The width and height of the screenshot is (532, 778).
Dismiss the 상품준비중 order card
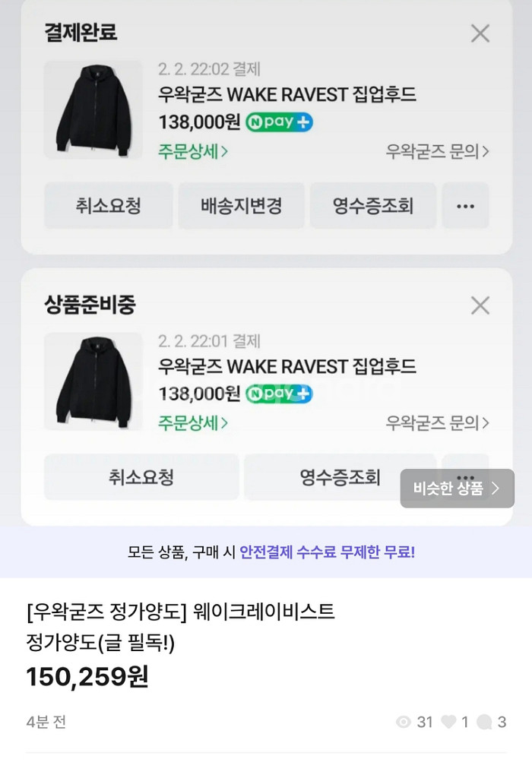tap(480, 305)
